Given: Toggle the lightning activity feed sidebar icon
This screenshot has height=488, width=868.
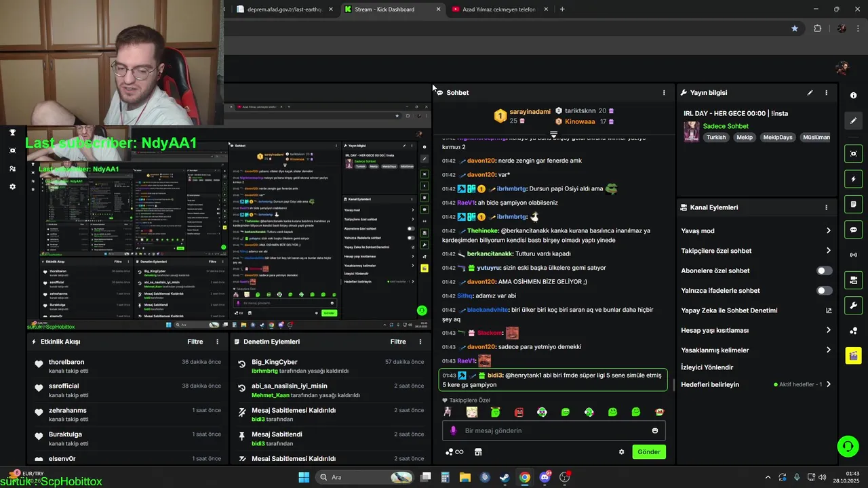Looking at the screenshot, I should (x=853, y=179).
